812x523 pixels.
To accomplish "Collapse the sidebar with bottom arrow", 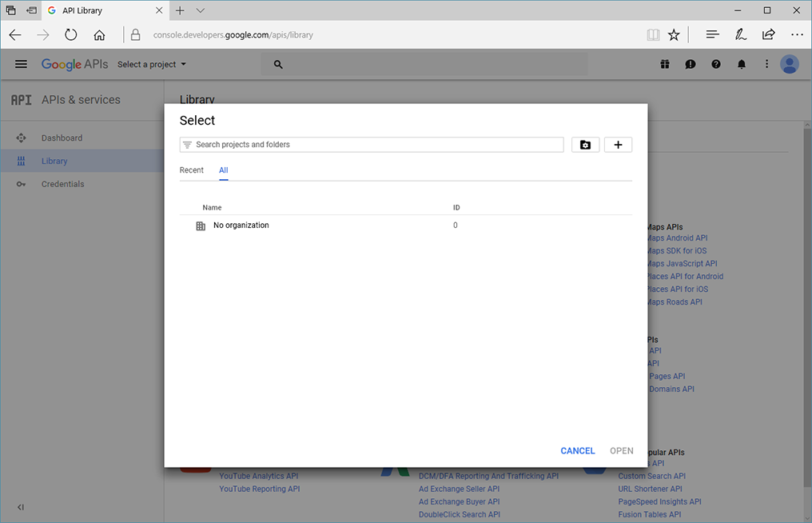I will coord(20,507).
